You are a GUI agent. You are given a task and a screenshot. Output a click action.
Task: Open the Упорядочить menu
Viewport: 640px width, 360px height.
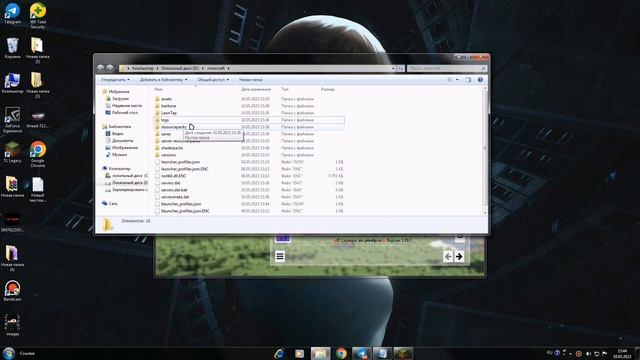tap(115, 80)
